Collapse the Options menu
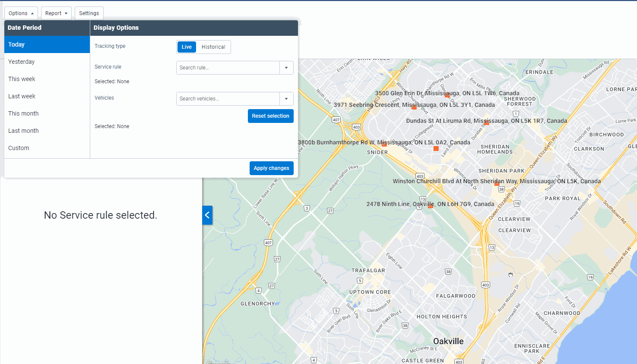Image resolution: width=637 pixels, height=364 pixels. coord(21,13)
